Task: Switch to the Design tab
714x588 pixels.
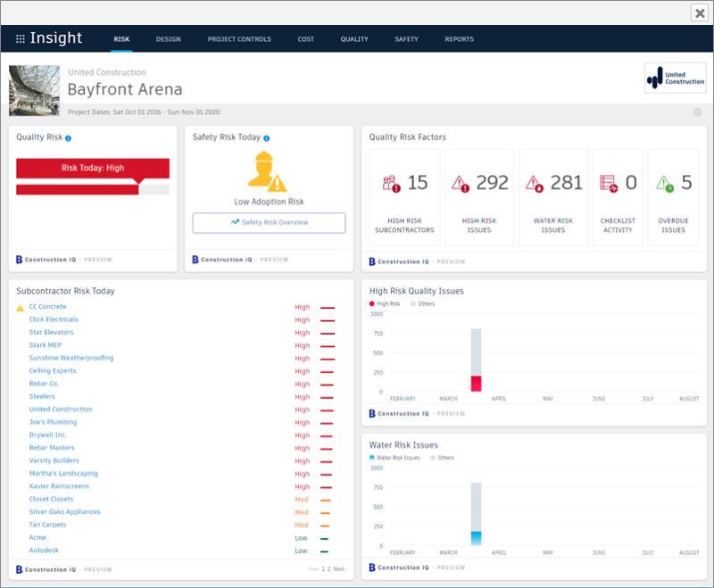Action: pyautogui.click(x=169, y=39)
